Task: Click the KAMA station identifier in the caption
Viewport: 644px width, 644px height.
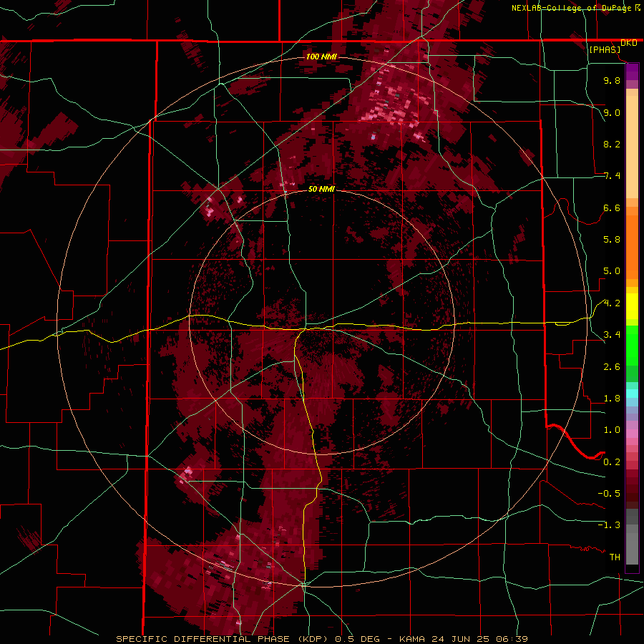Action: pos(413,639)
